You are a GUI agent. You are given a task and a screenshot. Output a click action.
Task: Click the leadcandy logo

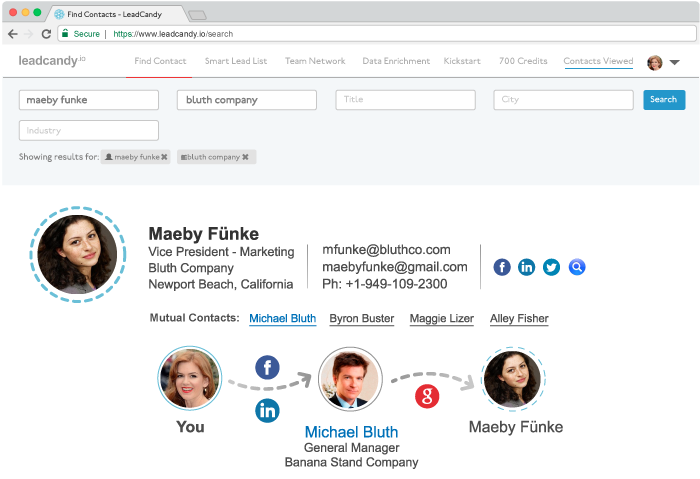pos(52,60)
